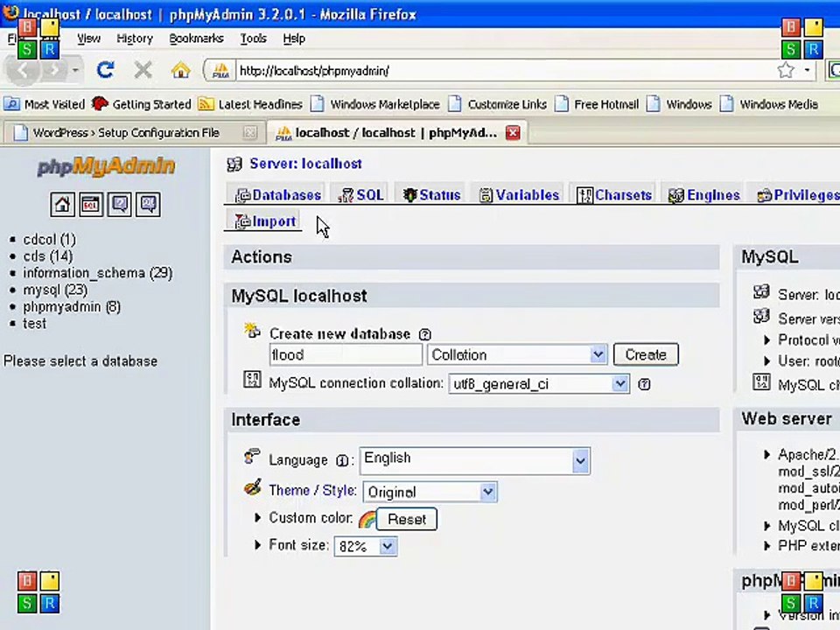Click the Server: localhost link
Screen dimensions: 840x630
pos(305,164)
